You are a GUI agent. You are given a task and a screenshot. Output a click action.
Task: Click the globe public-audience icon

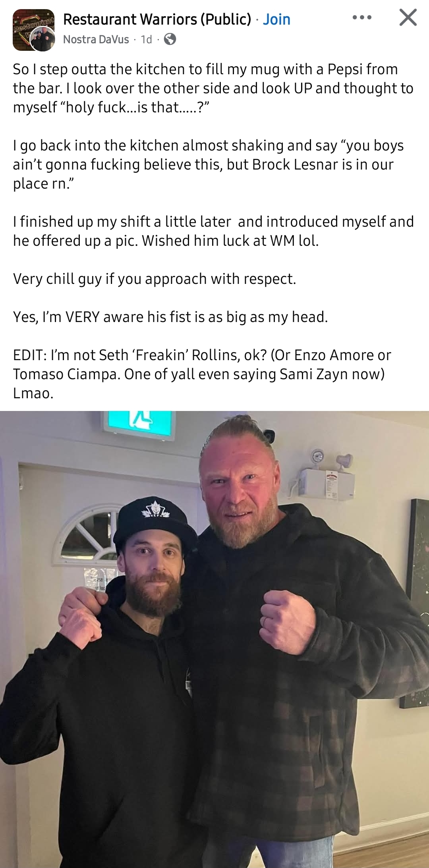(170, 39)
